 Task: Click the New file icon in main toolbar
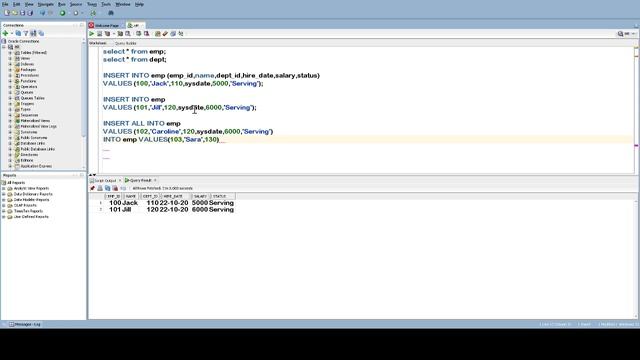7,13
